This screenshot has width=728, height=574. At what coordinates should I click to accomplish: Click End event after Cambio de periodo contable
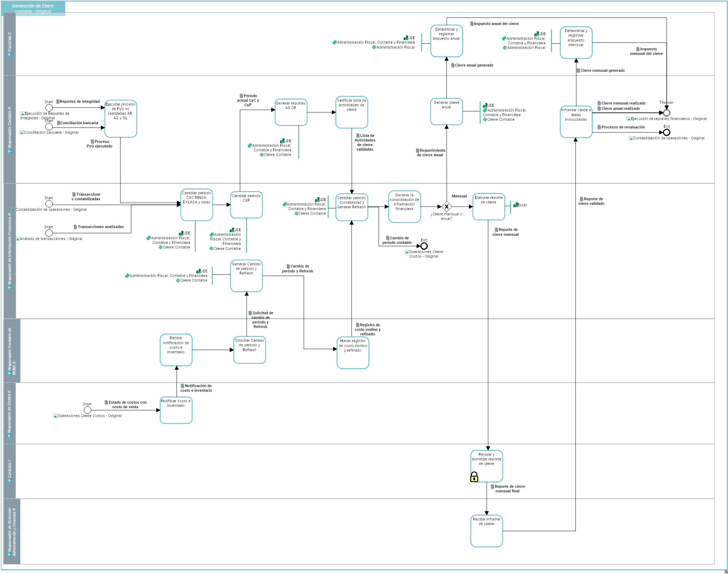pyautogui.click(x=424, y=246)
